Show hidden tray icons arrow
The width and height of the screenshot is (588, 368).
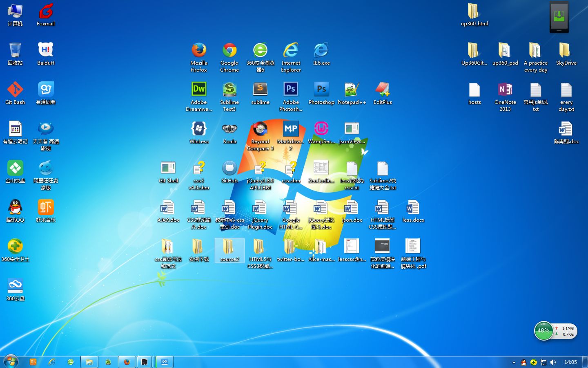coord(514,362)
